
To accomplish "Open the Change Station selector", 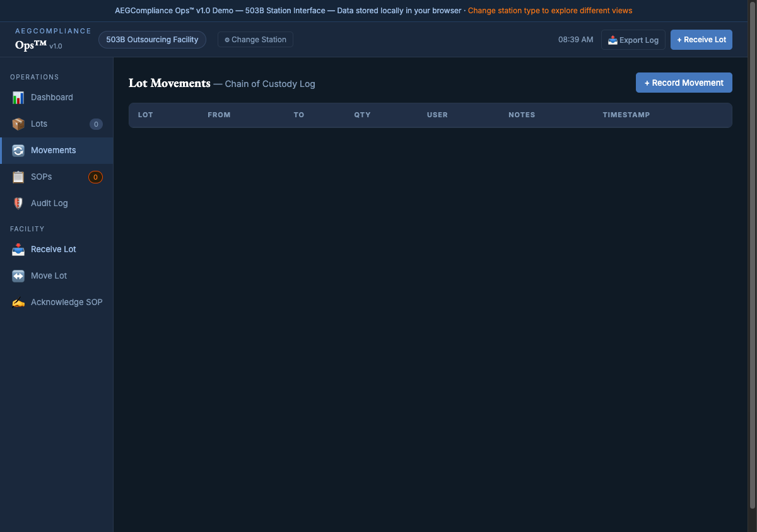I will point(255,40).
